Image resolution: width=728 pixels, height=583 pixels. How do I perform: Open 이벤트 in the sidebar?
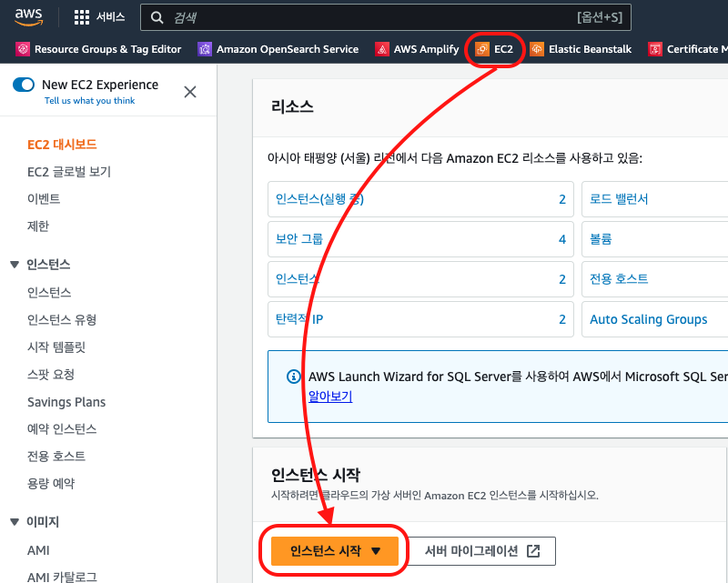pyautogui.click(x=44, y=198)
